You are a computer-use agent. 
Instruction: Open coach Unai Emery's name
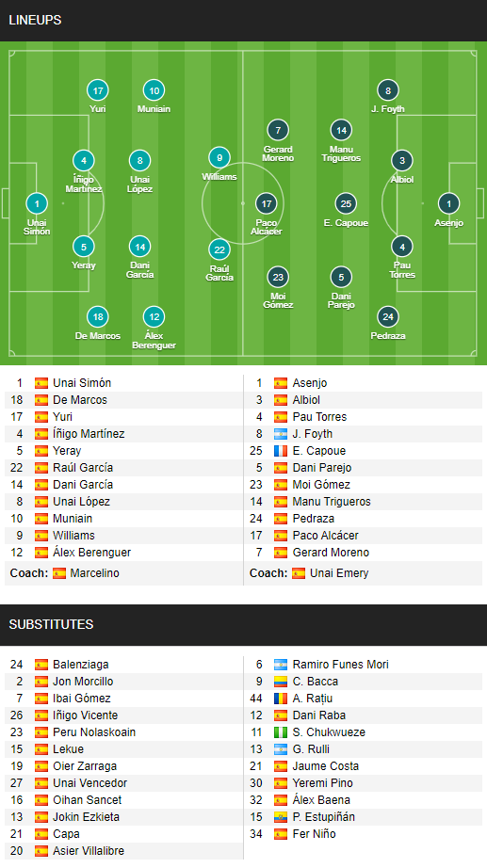pos(339,573)
